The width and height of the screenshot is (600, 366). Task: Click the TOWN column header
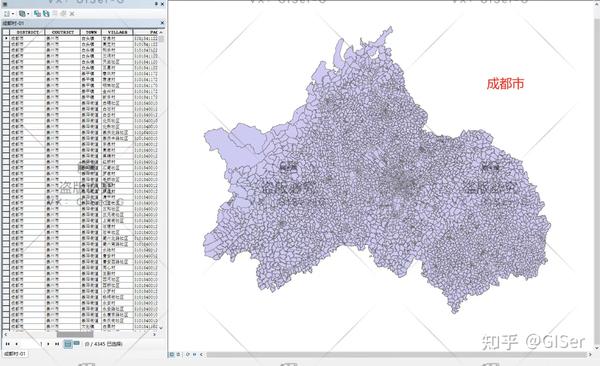click(91, 32)
